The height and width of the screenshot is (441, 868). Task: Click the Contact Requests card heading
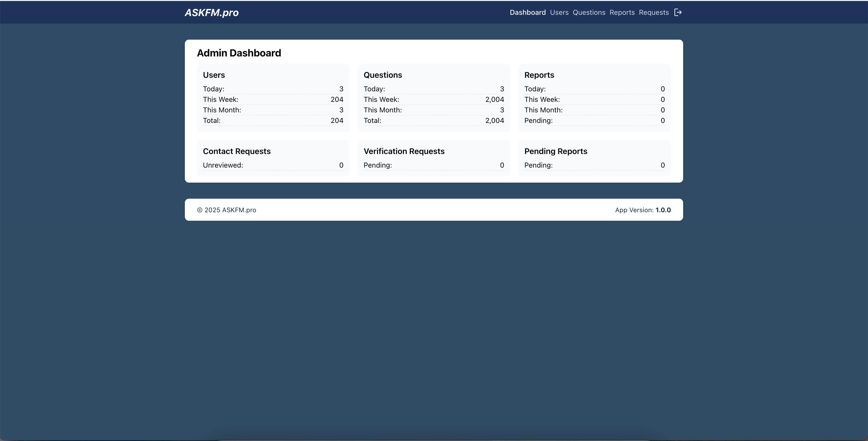(237, 151)
